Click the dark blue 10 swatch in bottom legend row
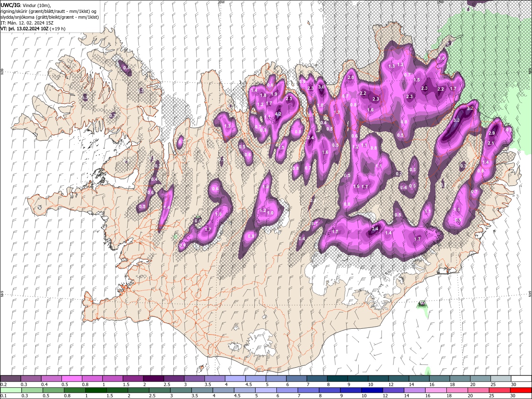Viewport: 532px width, 399px height. tap(371, 390)
